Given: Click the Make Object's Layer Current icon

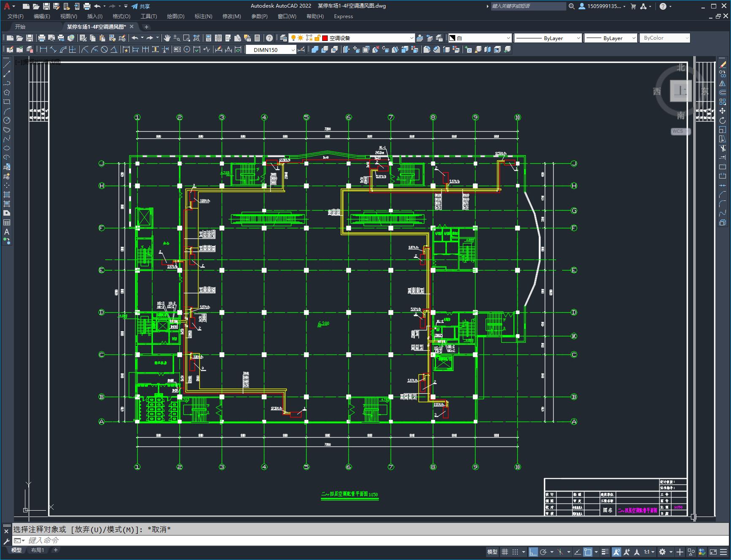Looking at the screenshot, I should coord(420,38).
